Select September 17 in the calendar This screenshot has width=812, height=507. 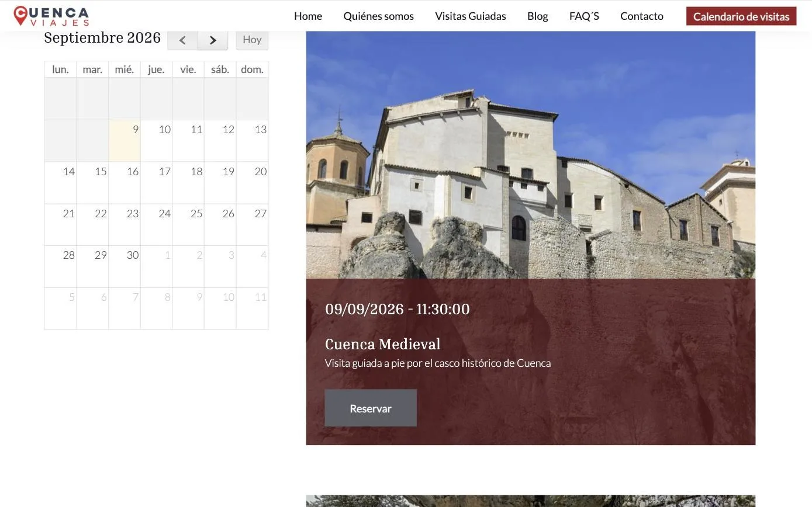coord(157,183)
